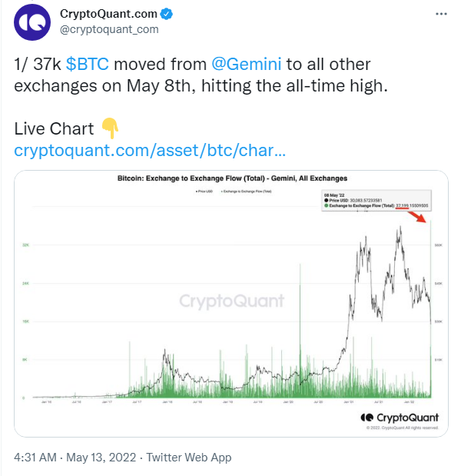
Task: Click the CryptoQuant profile avatar
Action: (x=32, y=22)
